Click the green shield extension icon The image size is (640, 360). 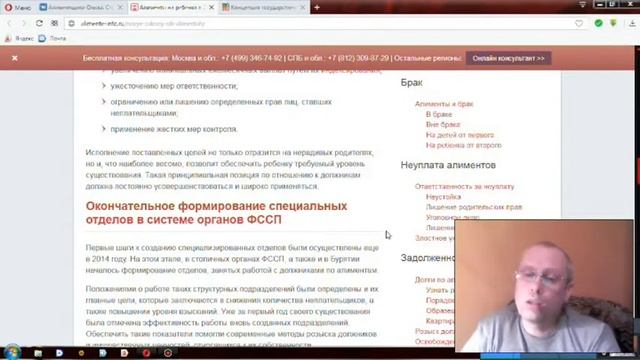pos(613,23)
